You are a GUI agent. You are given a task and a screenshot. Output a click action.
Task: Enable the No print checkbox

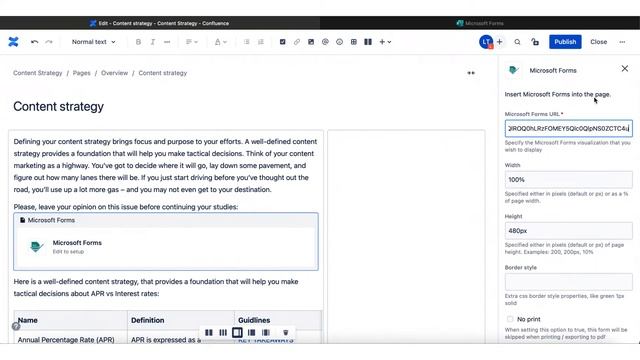510,319
